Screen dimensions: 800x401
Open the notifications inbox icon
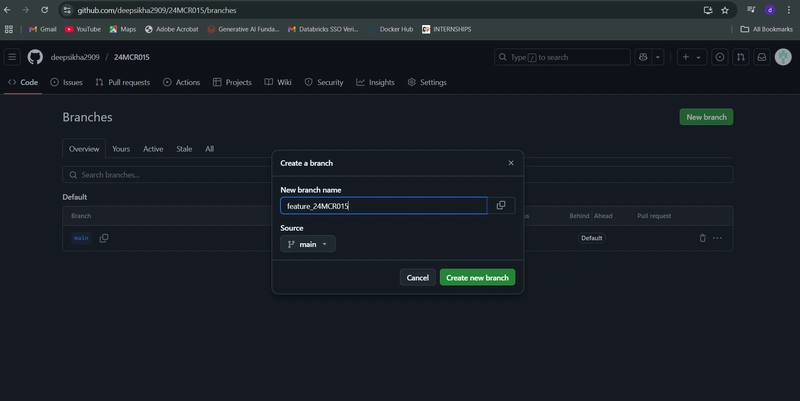point(762,57)
